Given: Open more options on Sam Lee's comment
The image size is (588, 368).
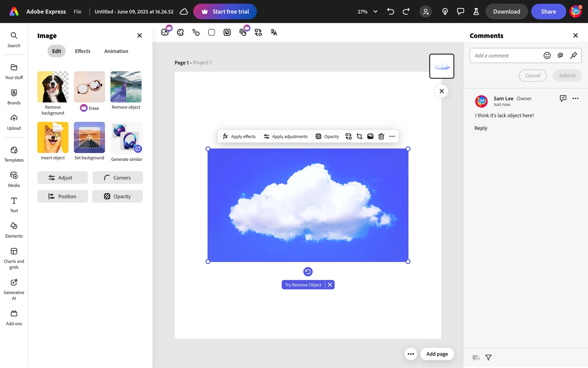Looking at the screenshot, I should 575,98.
